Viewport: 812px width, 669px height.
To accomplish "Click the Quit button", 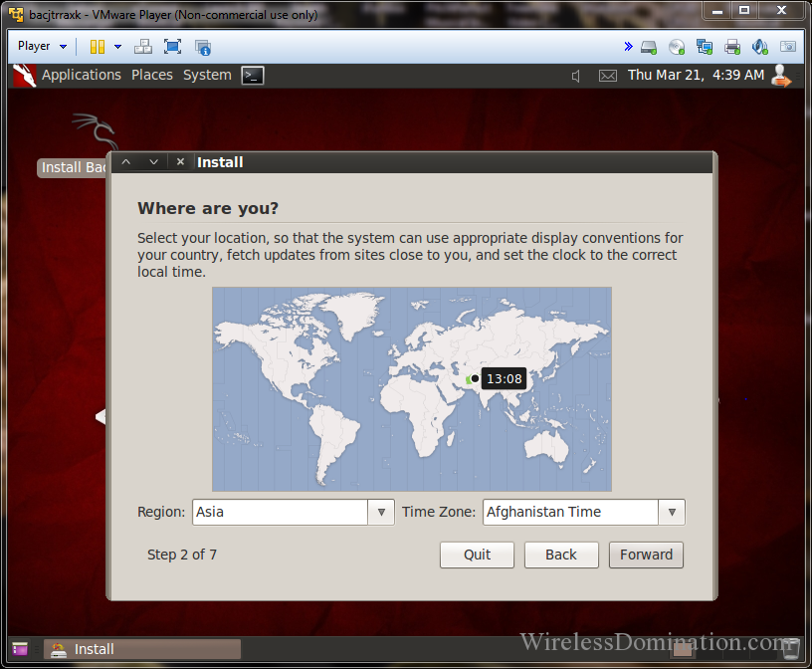I will [x=477, y=555].
